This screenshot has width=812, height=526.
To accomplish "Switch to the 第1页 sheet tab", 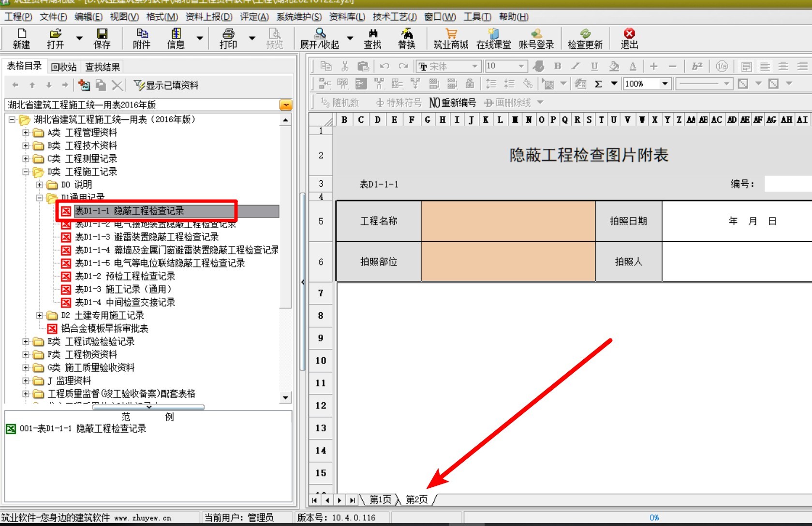I will pos(380,500).
